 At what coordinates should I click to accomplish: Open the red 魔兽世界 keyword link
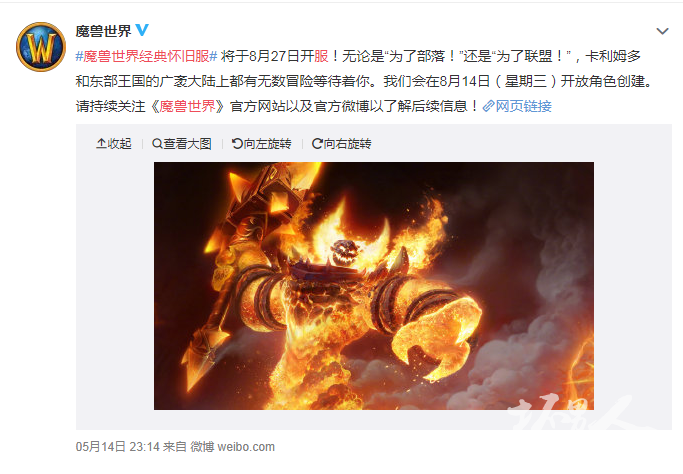coord(187,106)
